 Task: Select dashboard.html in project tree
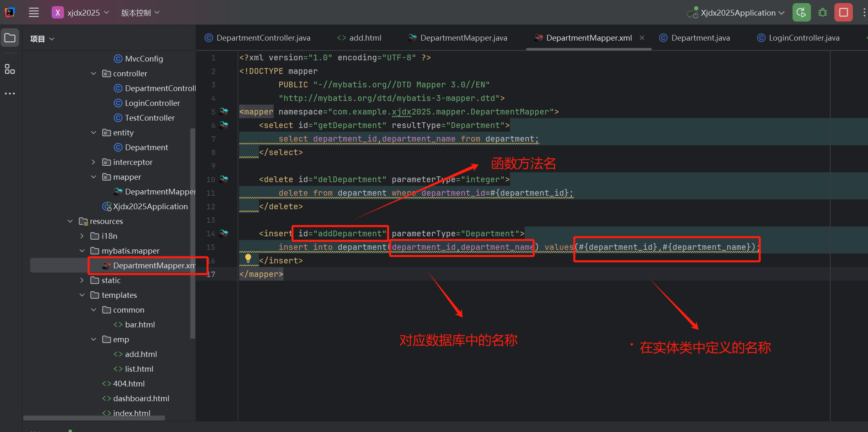(136, 398)
